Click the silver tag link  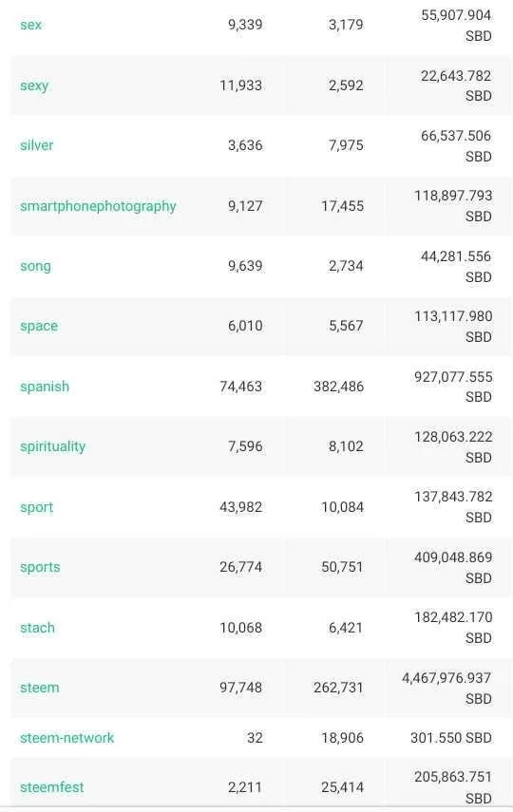(x=36, y=145)
